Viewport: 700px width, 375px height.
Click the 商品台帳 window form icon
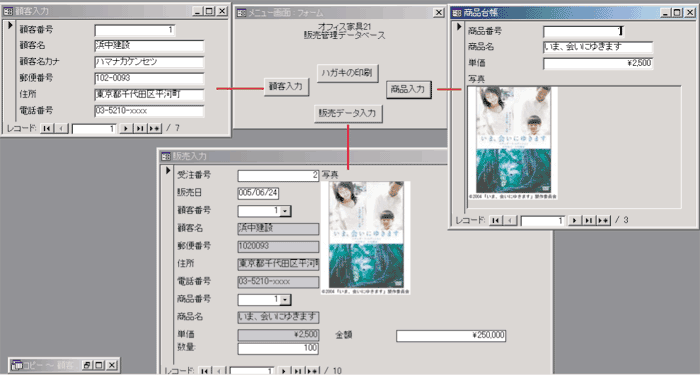coord(457,13)
